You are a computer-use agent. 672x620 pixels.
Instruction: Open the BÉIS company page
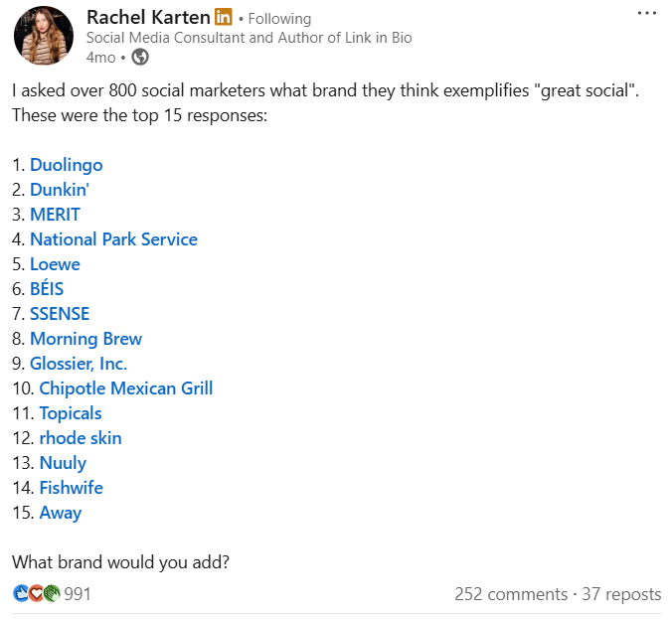coord(47,289)
